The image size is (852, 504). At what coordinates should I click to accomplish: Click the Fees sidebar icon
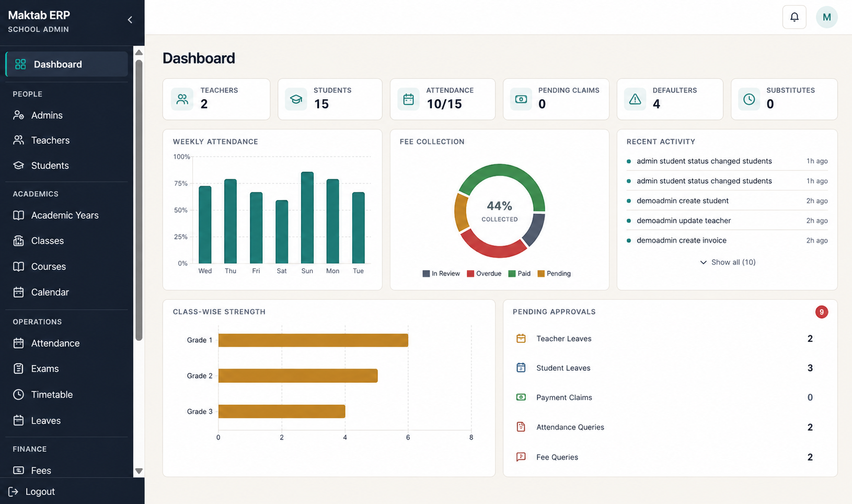coord(19,470)
